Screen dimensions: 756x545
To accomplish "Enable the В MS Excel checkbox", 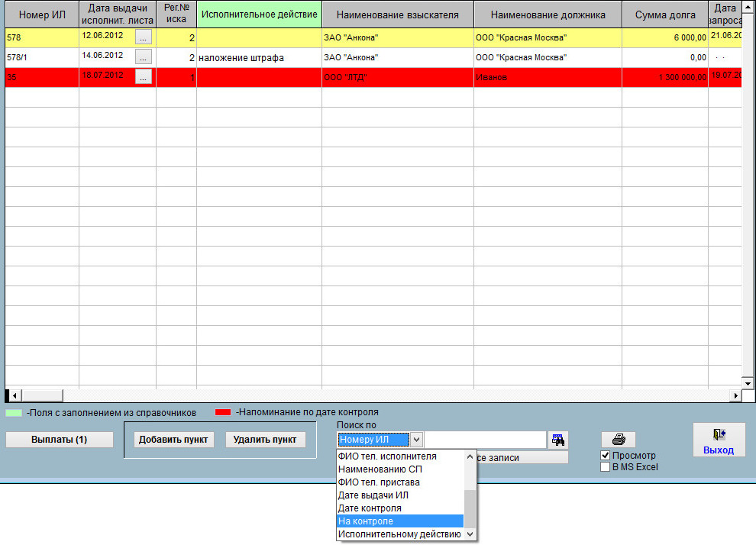I will pos(605,467).
